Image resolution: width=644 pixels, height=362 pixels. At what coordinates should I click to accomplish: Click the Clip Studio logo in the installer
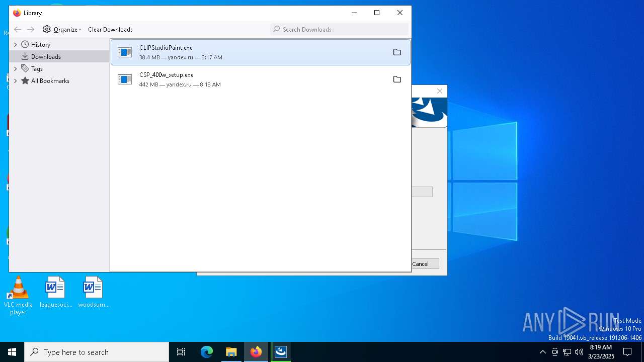click(x=429, y=112)
